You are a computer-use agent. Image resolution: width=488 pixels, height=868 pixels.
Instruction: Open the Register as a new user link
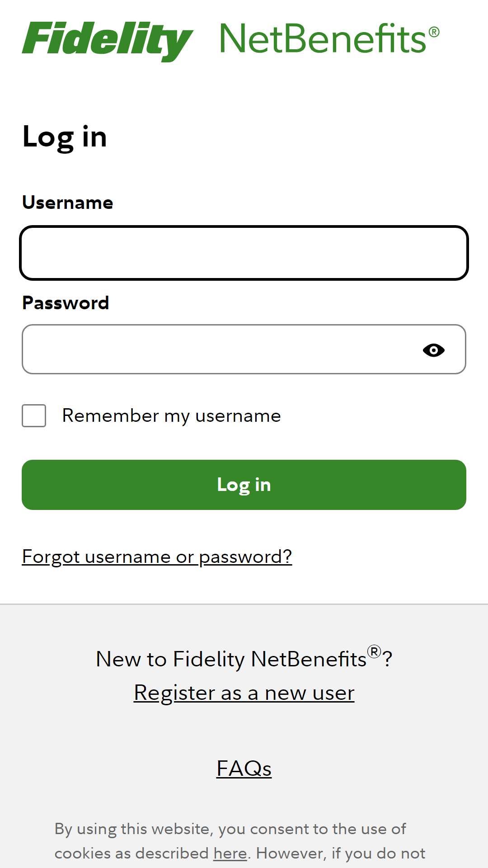244,693
